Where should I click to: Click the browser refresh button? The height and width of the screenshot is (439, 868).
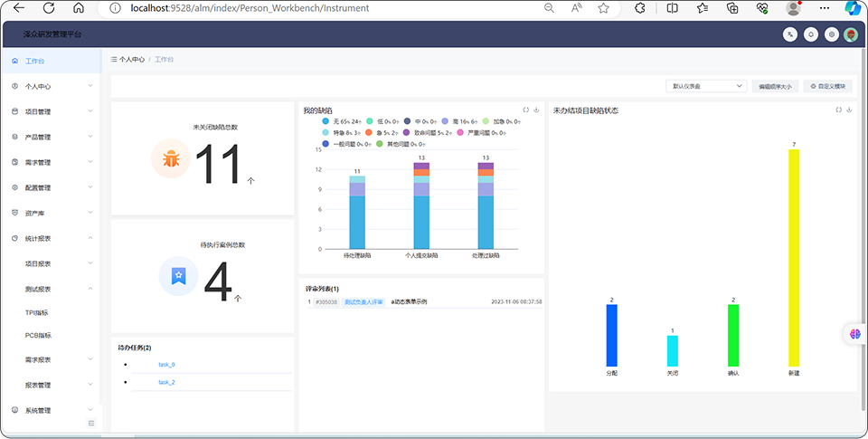(x=48, y=8)
